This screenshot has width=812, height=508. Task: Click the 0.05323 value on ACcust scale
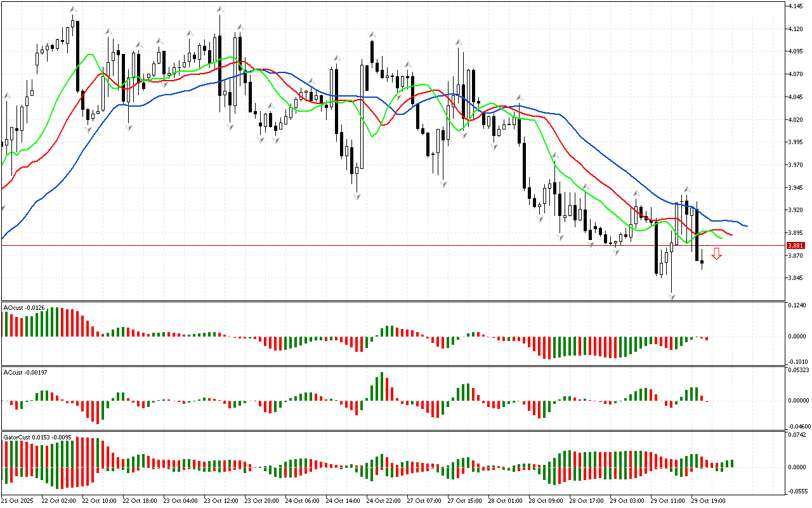pos(797,369)
